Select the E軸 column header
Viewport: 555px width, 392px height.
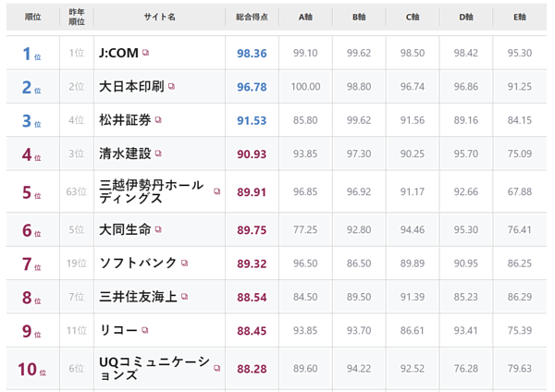pos(520,18)
